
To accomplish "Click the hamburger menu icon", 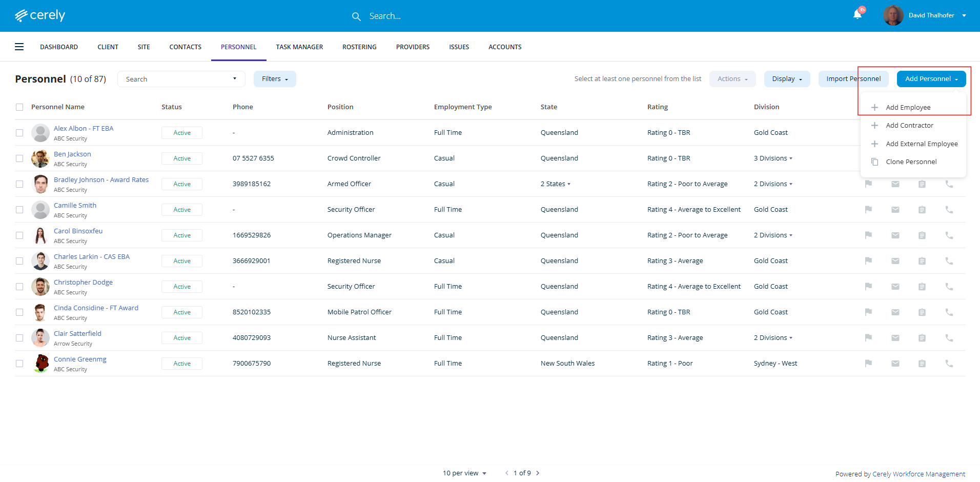I will coord(19,47).
